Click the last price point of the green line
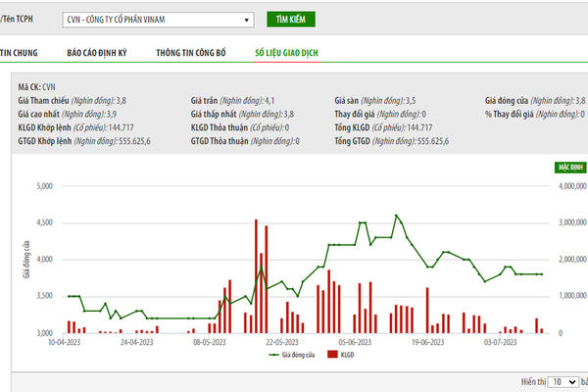Viewport: 588px width, 392px height. click(x=542, y=274)
